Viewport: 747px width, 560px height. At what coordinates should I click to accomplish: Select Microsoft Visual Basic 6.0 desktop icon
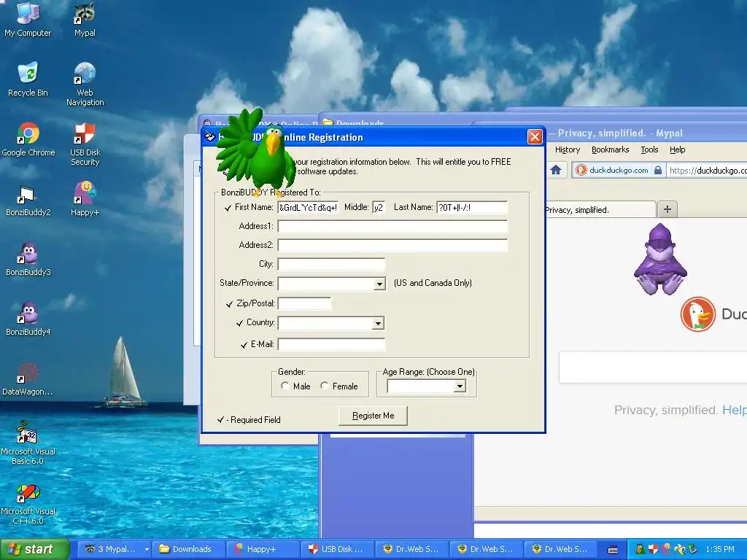point(28,443)
